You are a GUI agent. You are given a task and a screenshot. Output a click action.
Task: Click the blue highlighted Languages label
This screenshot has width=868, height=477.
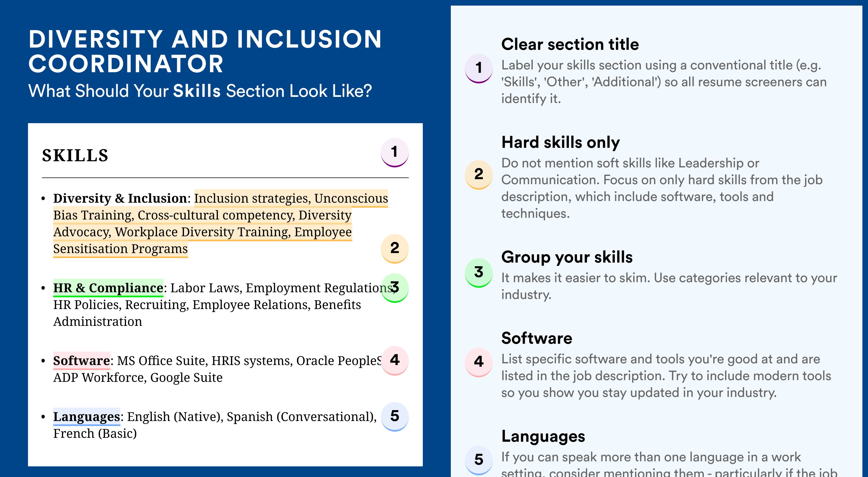[87, 417]
